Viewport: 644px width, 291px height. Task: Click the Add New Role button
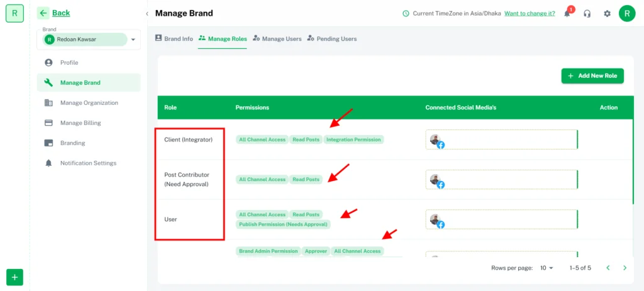point(592,76)
